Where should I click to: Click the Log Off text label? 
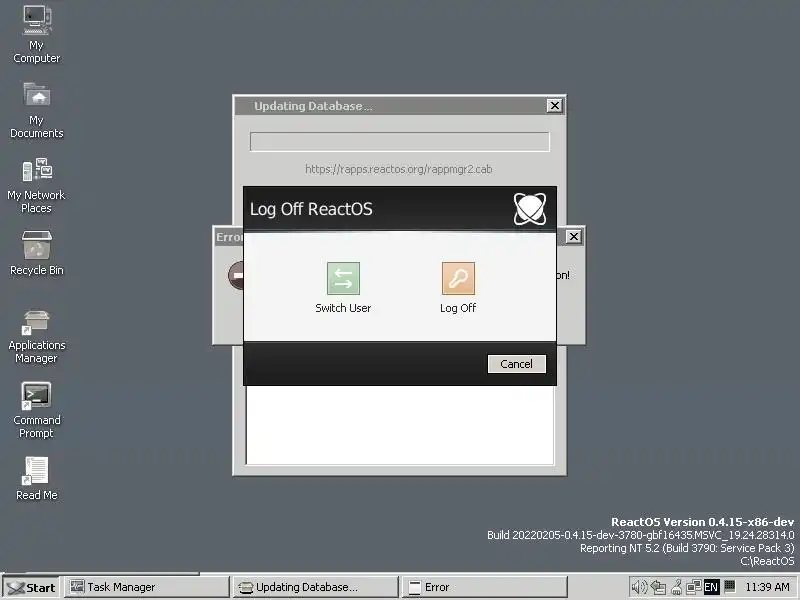point(458,308)
